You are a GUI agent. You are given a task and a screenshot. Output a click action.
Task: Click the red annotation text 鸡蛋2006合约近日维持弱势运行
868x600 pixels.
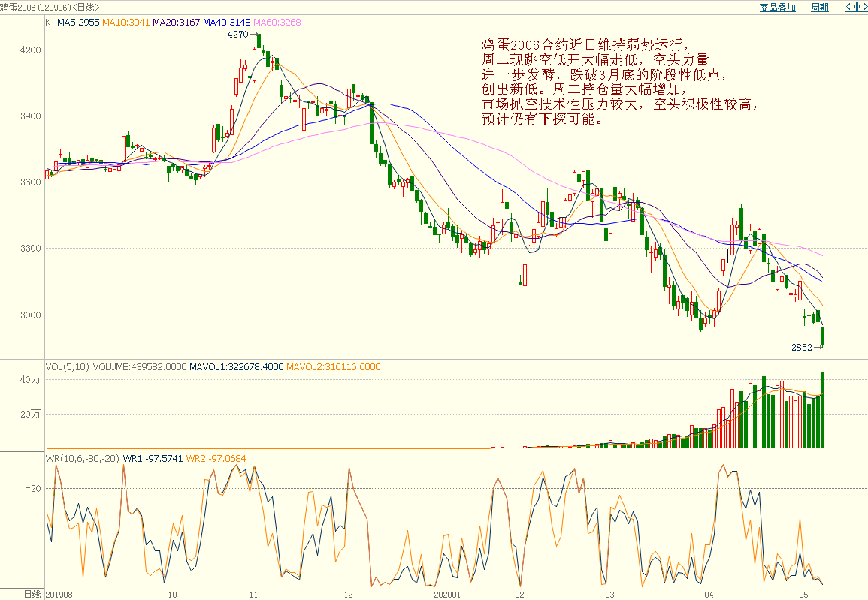pos(585,45)
